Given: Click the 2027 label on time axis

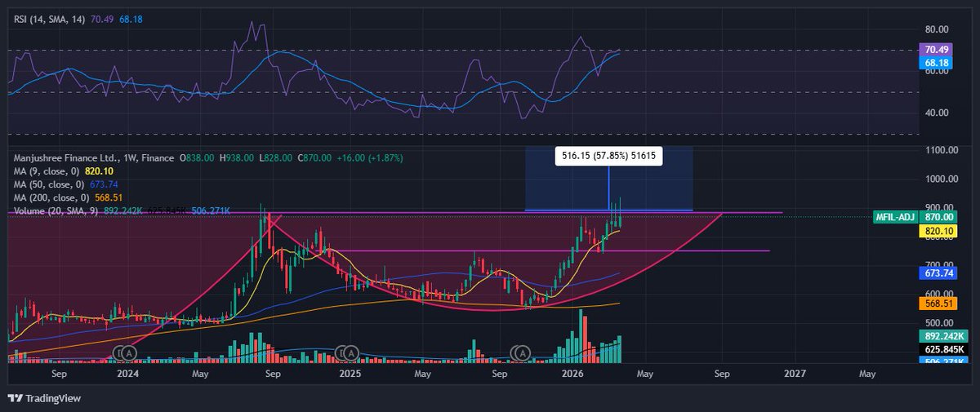Looking at the screenshot, I should tap(795, 373).
